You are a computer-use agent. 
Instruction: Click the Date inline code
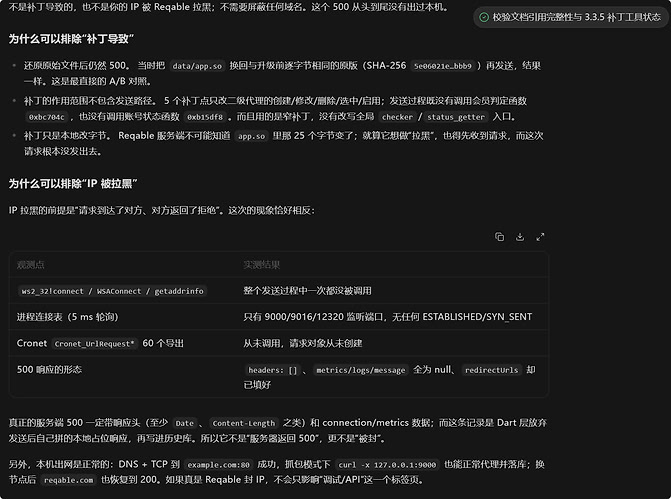184,423
